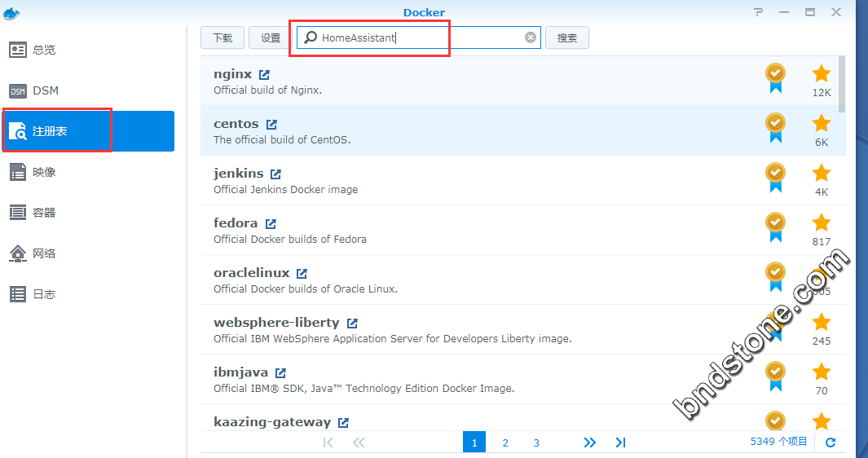The width and height of the screenshot is (868, 458).
Task: Click fedora official badge icon
Action: pos(776,227)
